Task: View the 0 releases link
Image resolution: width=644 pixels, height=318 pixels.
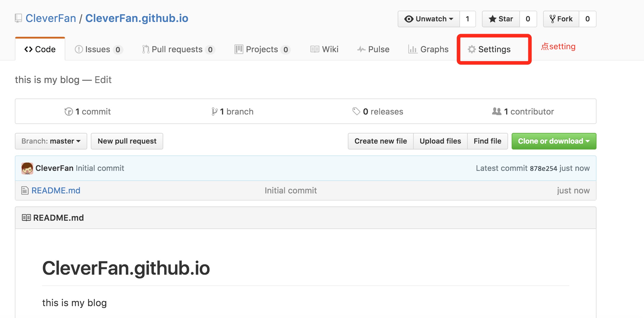Action: (x=378, y=112)
